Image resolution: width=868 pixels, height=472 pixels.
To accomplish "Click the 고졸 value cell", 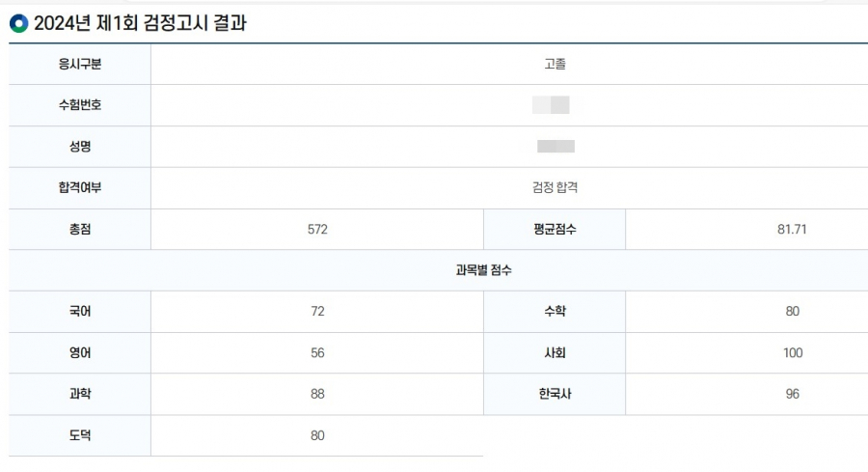I will 555,64.
